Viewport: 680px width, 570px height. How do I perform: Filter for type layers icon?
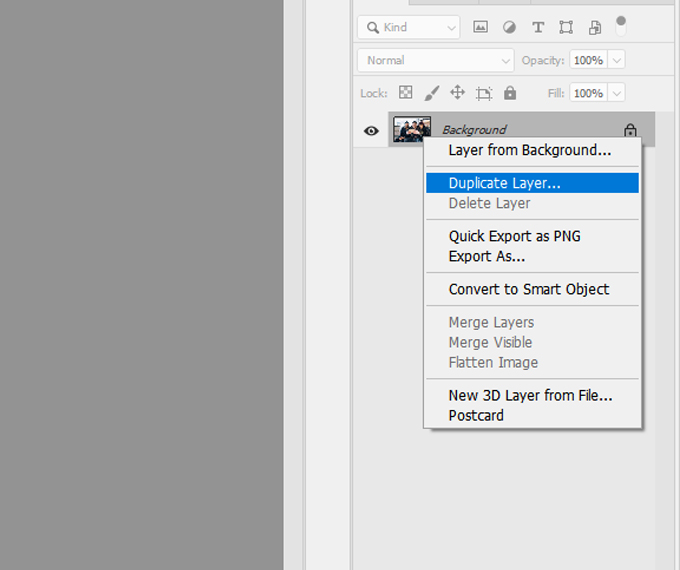click(x=538, y=27)
